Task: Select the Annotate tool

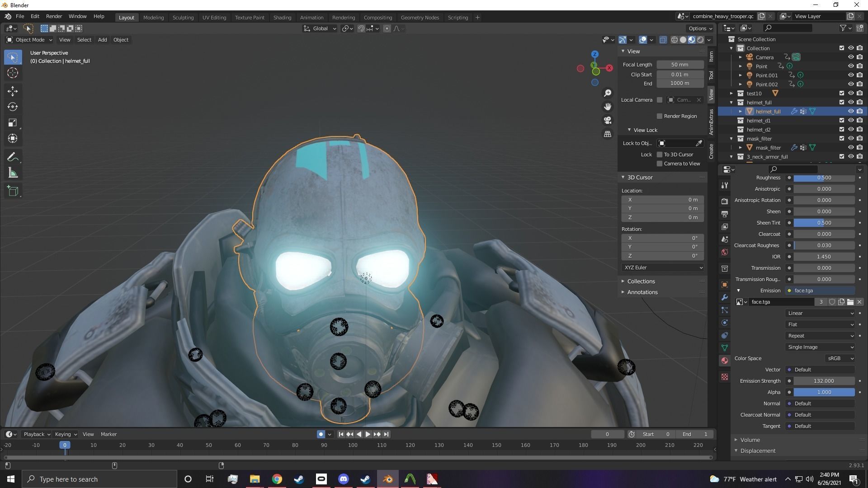Action: [x=13, y=156]
